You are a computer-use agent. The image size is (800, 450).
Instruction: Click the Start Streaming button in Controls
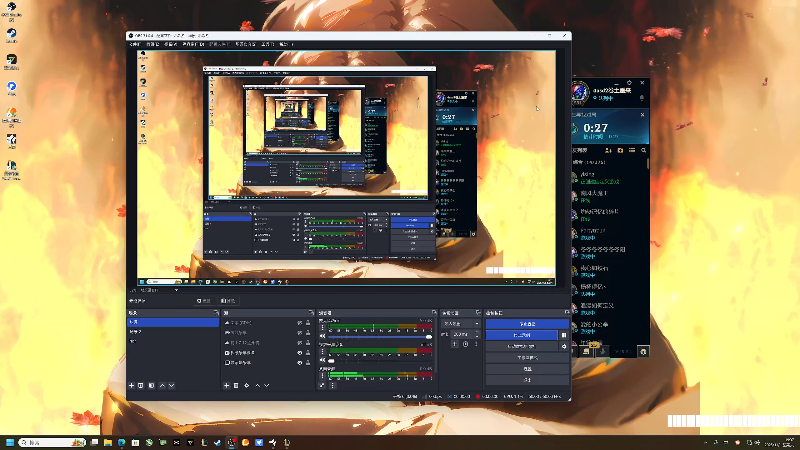tap(527, 324)
